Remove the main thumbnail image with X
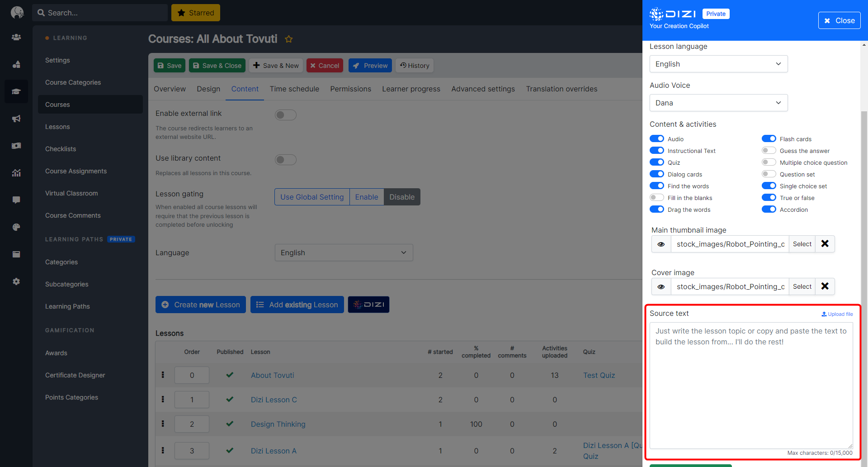Viewport: 868px width, 467px height. pyautogui.click(x=825, y=244)
